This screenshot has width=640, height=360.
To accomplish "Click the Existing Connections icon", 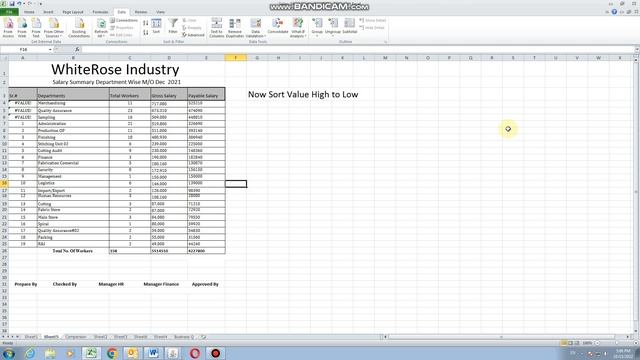I will coord(79,28).
